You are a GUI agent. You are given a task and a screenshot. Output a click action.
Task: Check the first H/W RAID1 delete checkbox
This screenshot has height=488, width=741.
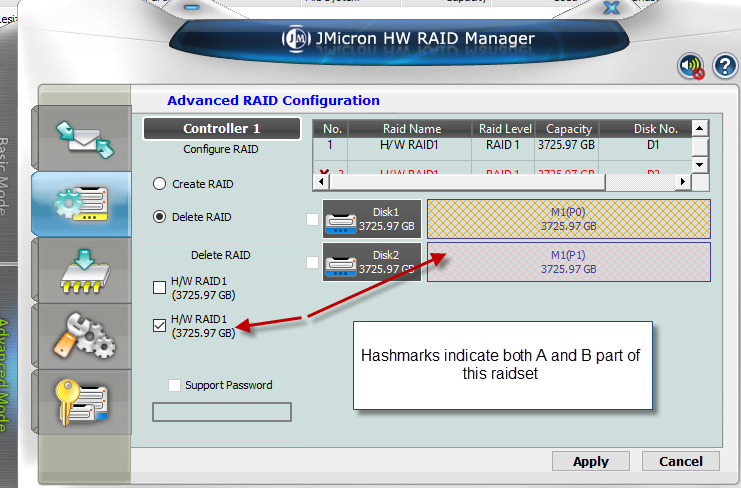point(159,288)
